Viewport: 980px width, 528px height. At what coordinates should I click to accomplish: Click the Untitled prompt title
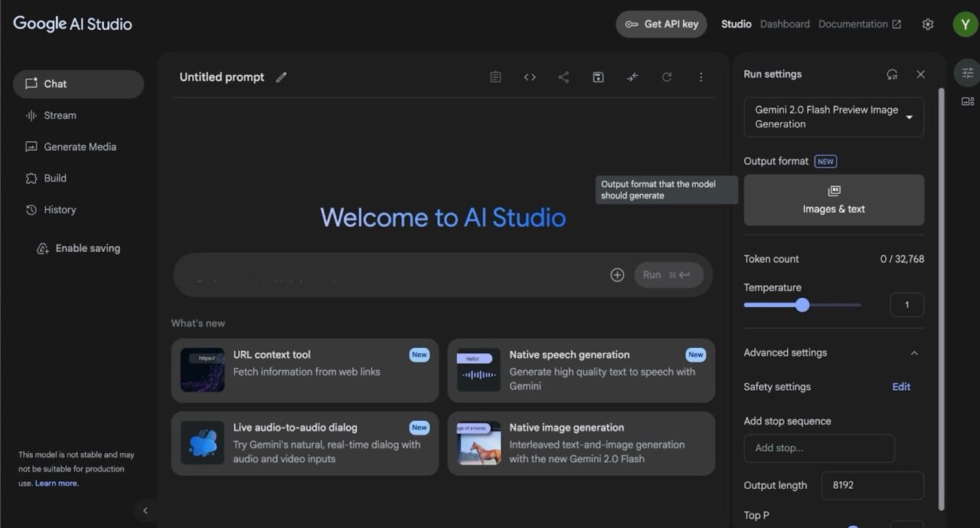click(x=222, y=77)
